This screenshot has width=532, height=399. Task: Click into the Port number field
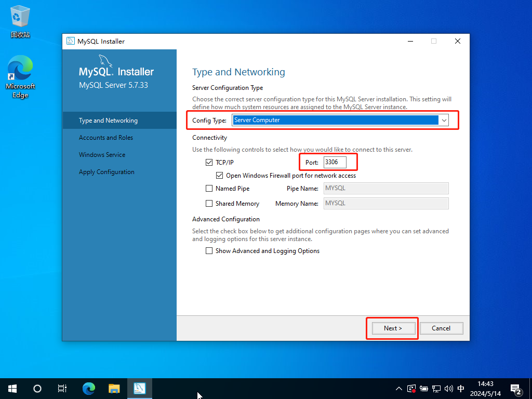click(x=335, y=162)
